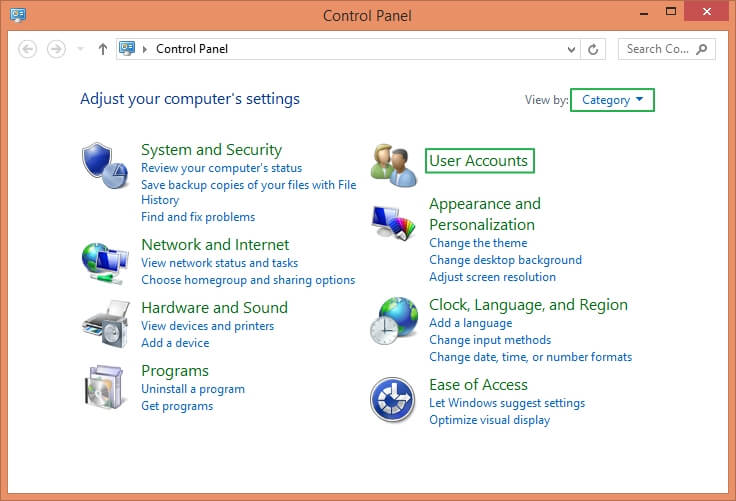Click Change desktop background
The height and width of the screenshot is (501, 736).
pos(506,260)
